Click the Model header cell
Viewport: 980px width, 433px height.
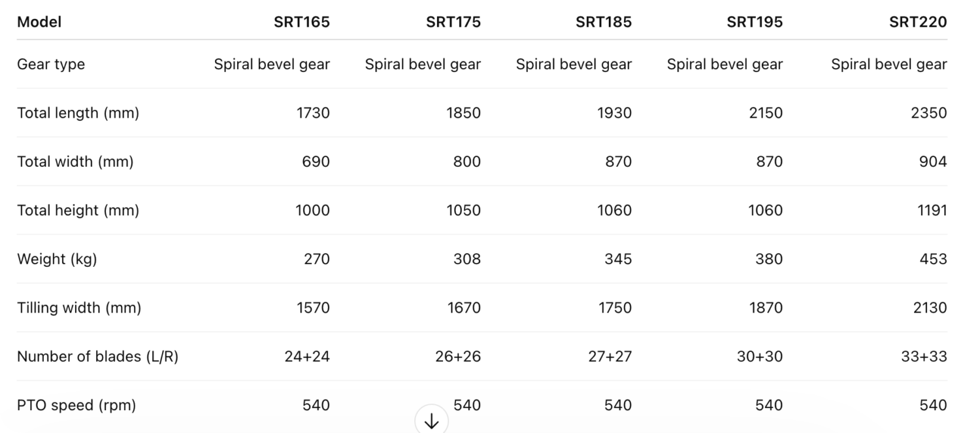[x=39, y=22]
